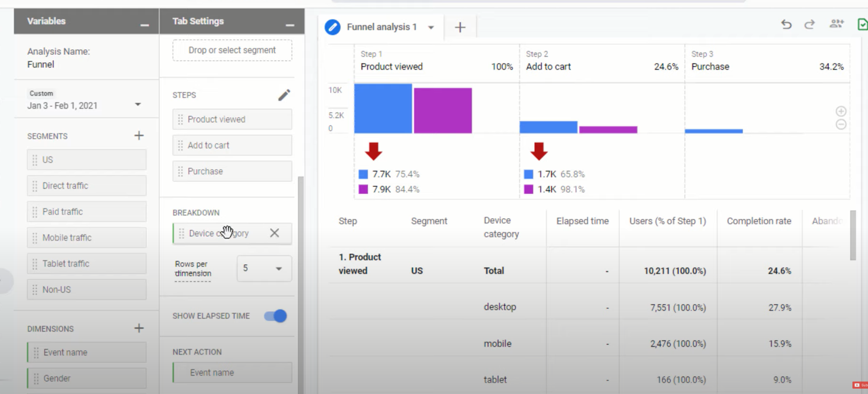Open Funnel analysis 1 tab dropdown arrow
The image size is (868, 394).
[x=431, y=27]
